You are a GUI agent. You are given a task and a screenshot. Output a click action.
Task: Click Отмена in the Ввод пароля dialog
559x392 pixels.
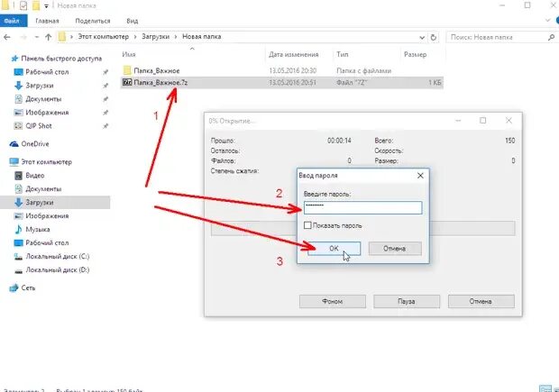click(395, 249)
